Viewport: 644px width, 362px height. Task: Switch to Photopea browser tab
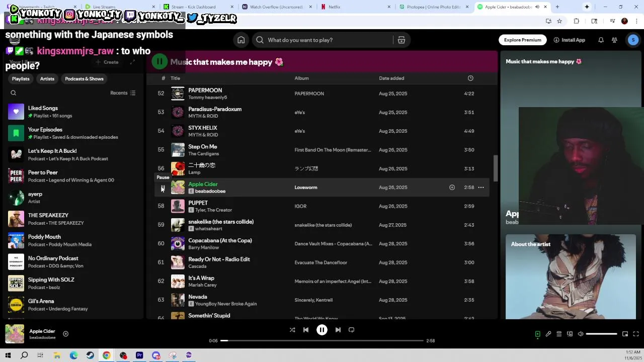coord(434,7)
